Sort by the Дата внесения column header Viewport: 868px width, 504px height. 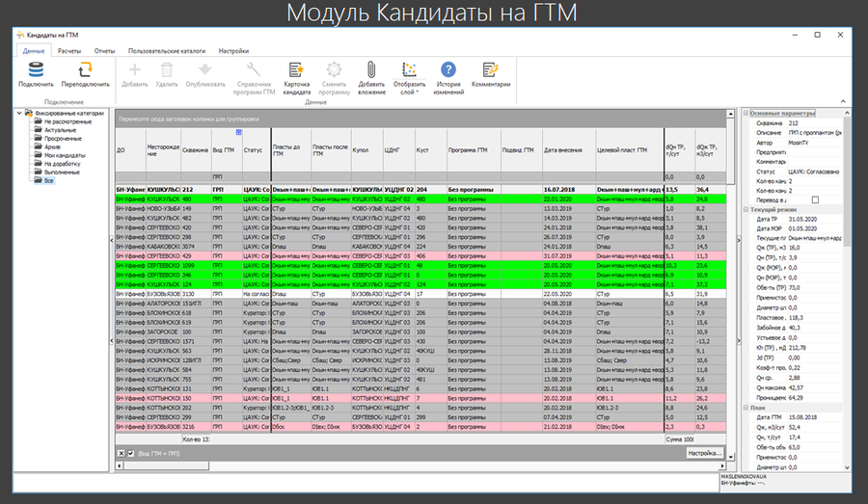(569, 150)
